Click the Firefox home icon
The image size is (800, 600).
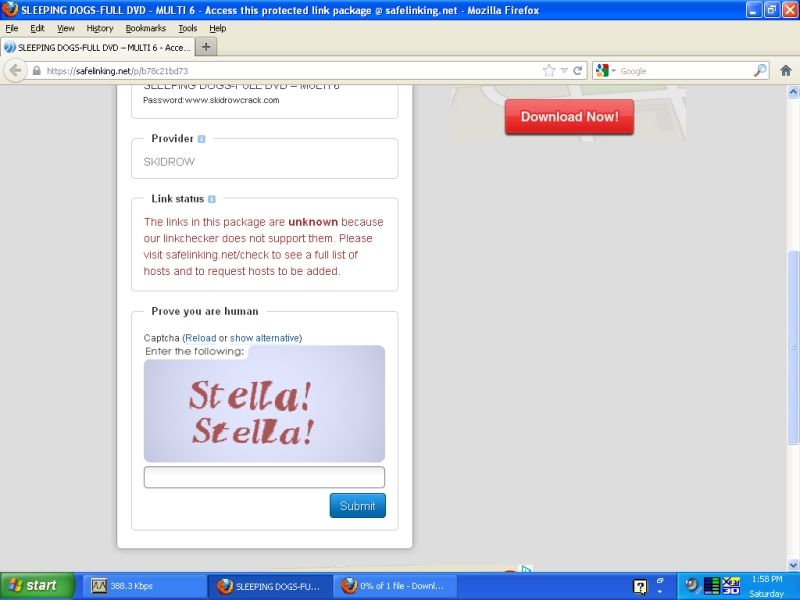785,71
